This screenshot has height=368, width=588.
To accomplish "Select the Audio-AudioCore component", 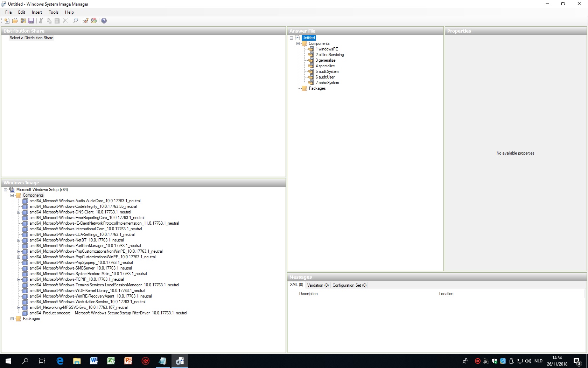I will coord(85,201).
